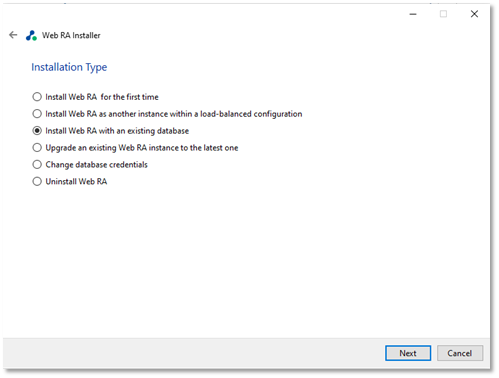The height and width of the screenshot is (378, 499).
Task: Choose the Uninstall Web RA radio button
Action: point(37,182)
